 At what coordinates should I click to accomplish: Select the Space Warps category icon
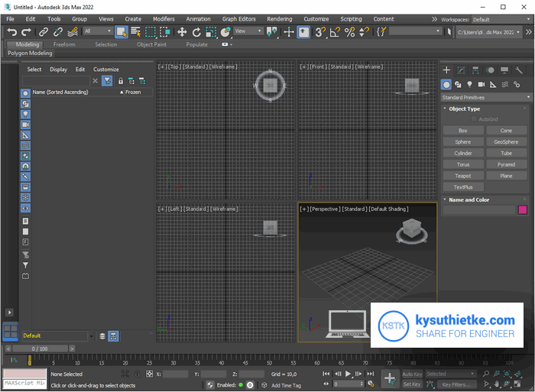505,84
